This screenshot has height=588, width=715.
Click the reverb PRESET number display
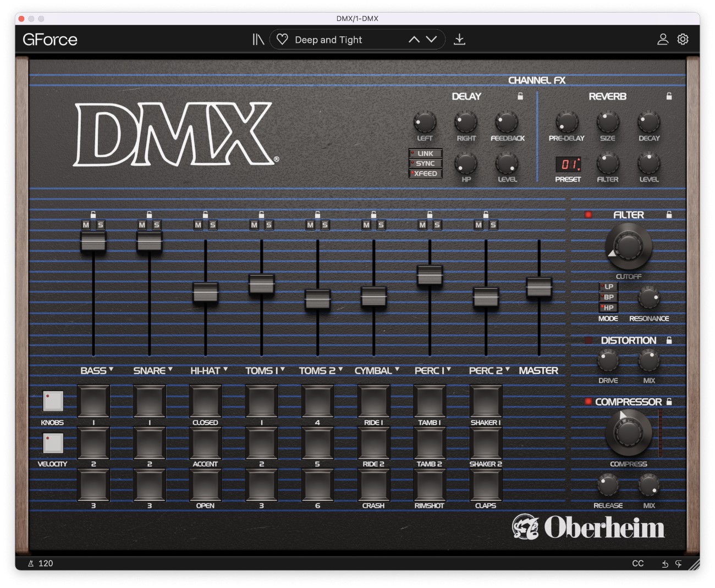[x=568, y=164]
